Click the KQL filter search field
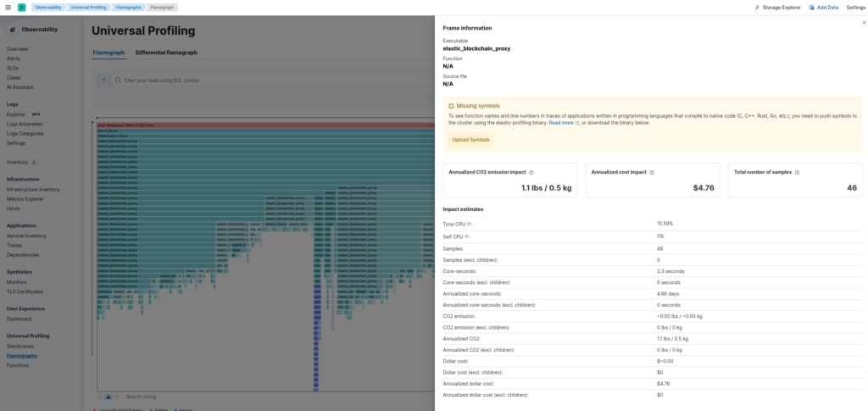 tap(271, 81)
